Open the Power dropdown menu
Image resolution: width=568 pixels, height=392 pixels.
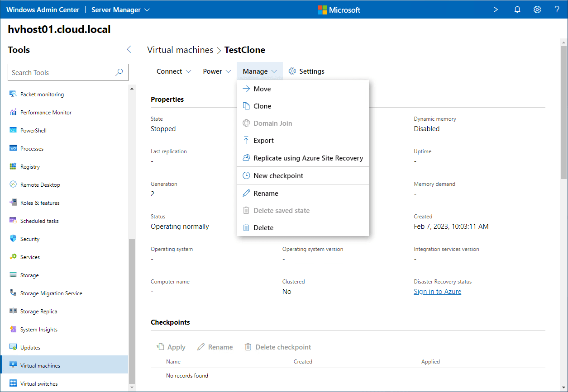pos(217,71)
